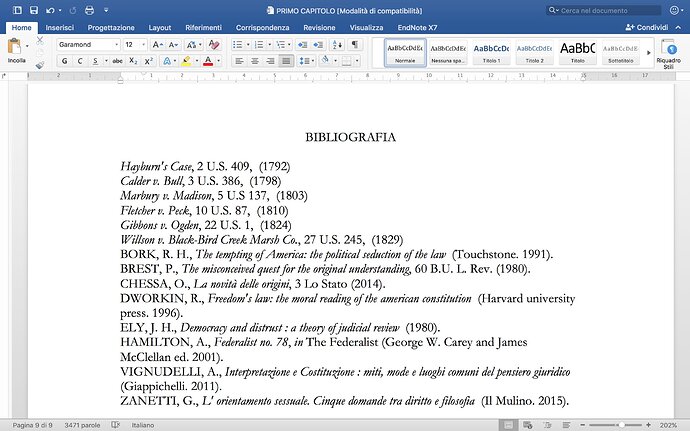Adjust zoom slider in status bar
This screenshot has height=431, width=690.
click(621, 425)
